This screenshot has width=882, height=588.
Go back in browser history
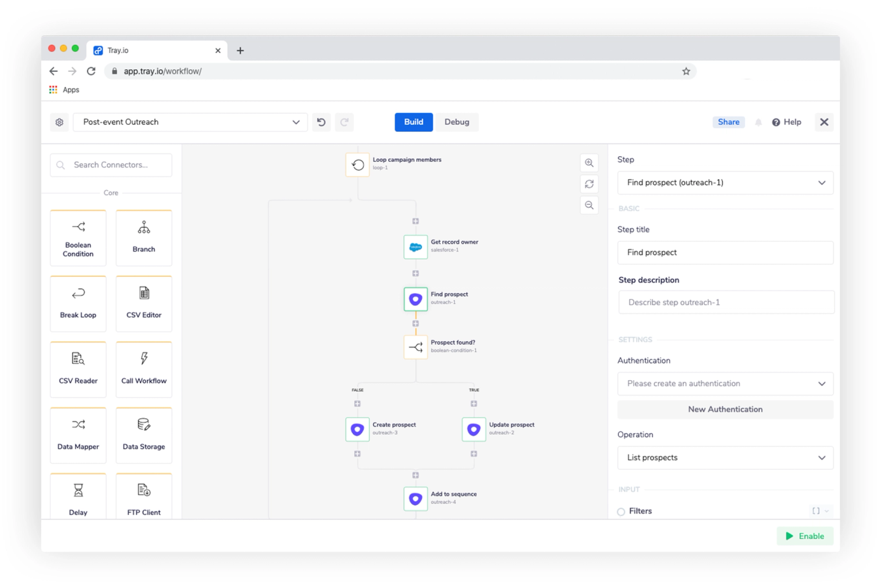pos(54,71)
